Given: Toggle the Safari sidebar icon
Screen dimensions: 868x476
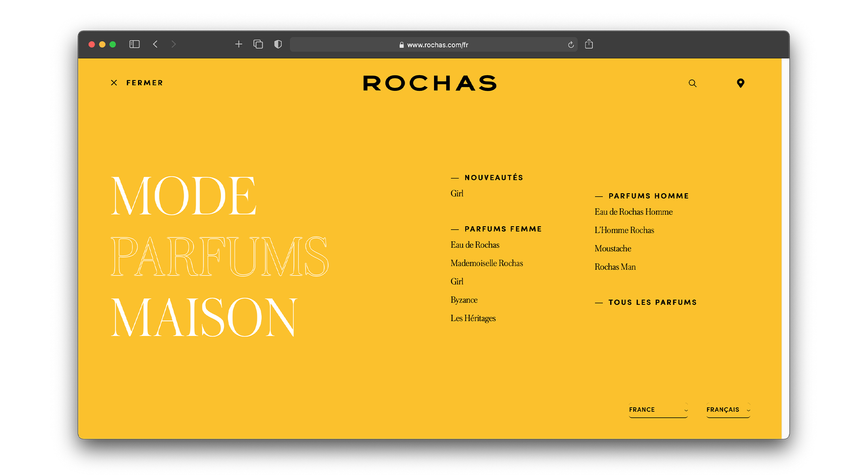Looking at the screenshot, I should [x=135, y=44].
